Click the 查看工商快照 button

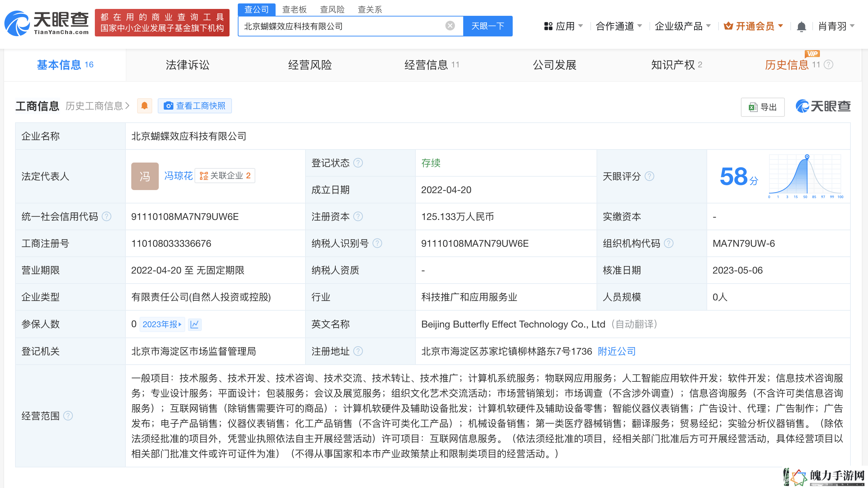[194, 106]
